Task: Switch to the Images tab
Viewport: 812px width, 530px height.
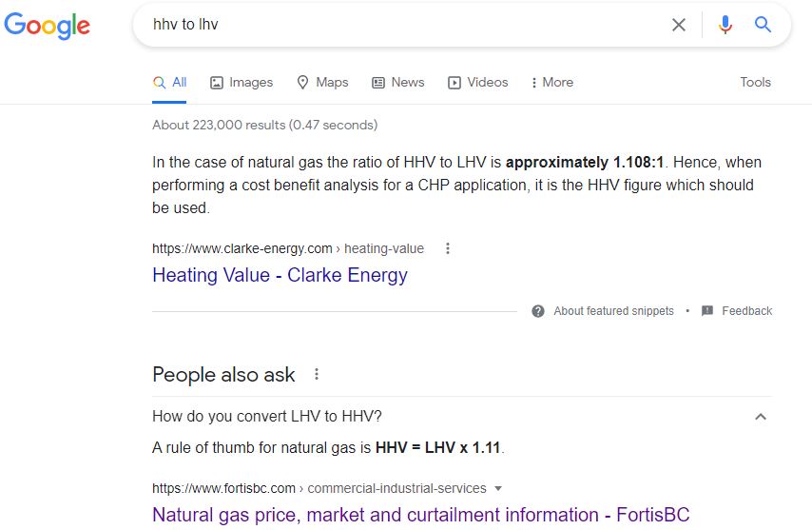Action: pos(242,83)
